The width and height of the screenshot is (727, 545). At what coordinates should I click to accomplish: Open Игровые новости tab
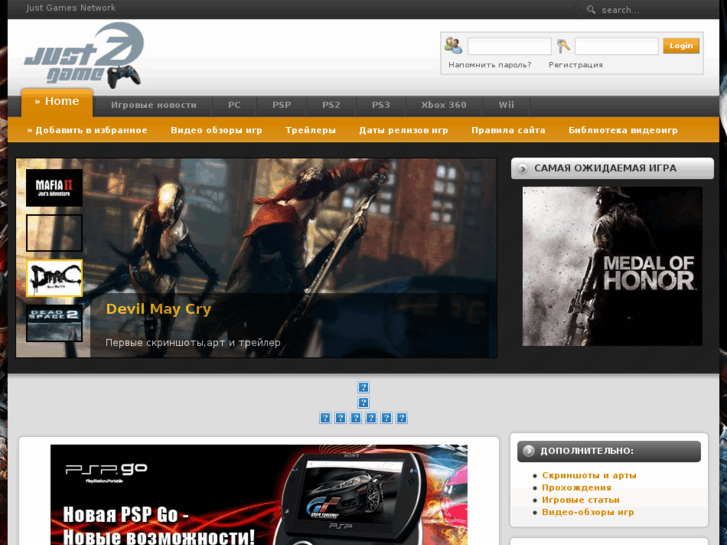(x=153, y=105)
